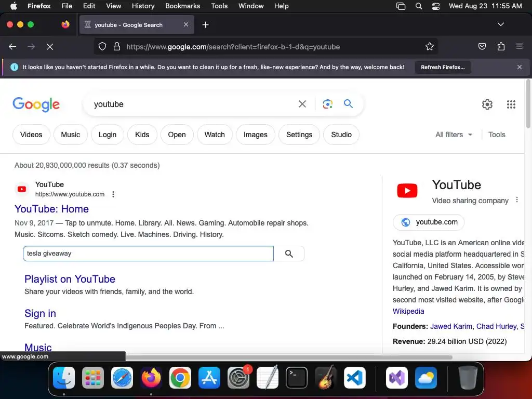
Task: Open the Firefox hamburger application menu
Action: coord(519,46)
